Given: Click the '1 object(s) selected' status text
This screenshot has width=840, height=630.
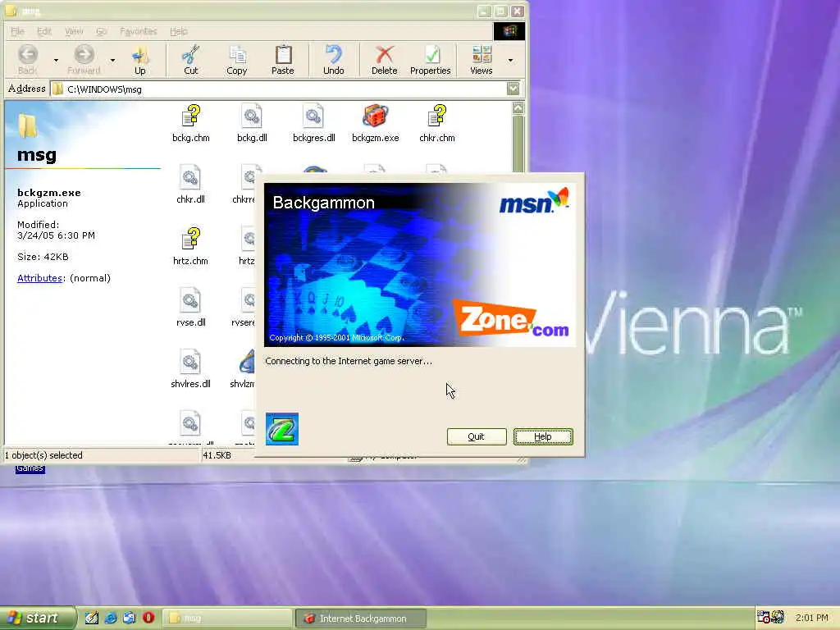Looking at the screenshot, I should pyautogui.click(x=44, y=455).
